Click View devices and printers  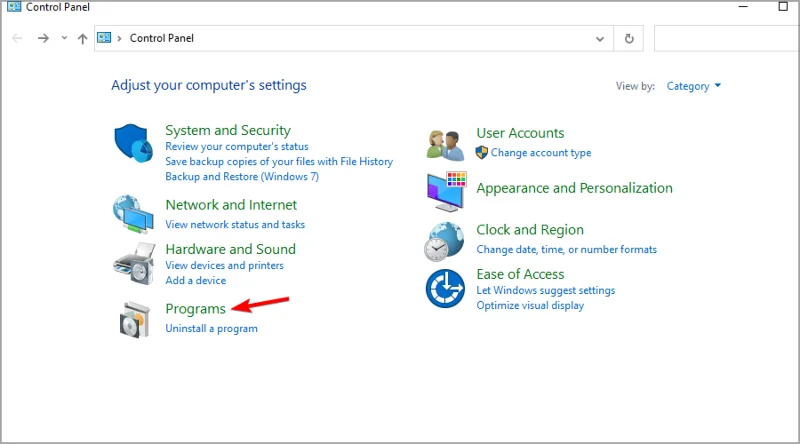[x=224, y=265]
